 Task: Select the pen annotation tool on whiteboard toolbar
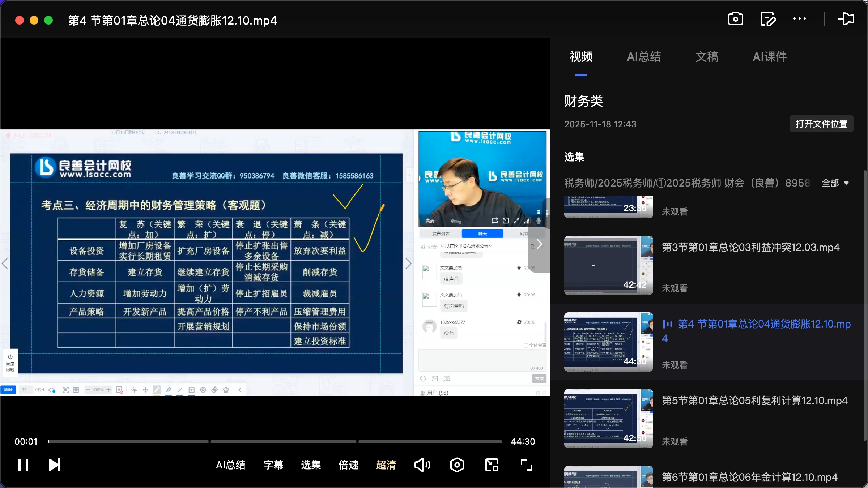coord(157,390)
